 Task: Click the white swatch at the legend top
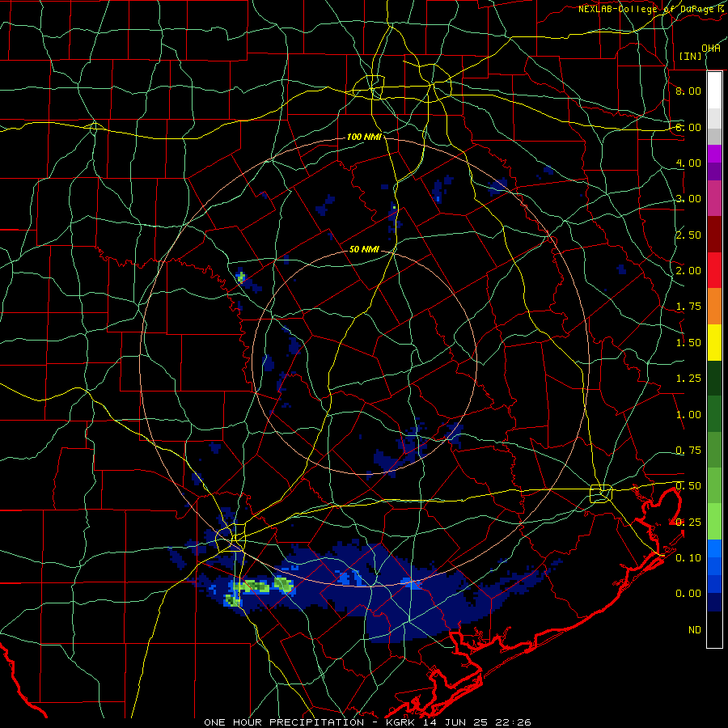pyautogui.click(x=714, y=90)
